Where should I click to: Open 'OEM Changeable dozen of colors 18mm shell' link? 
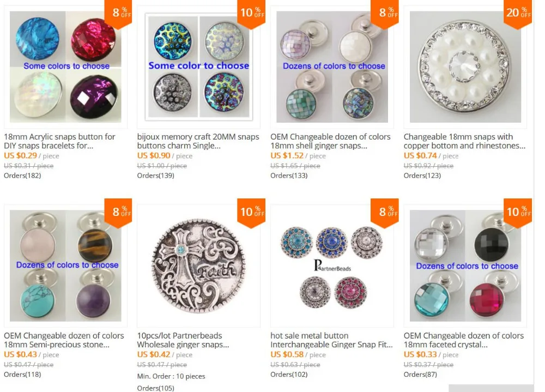[331, 141]
